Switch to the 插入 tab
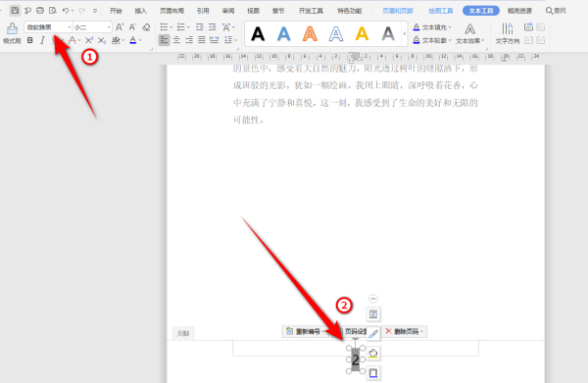The height and width of the screenshot is (383, 588). [x=140, y=11]
